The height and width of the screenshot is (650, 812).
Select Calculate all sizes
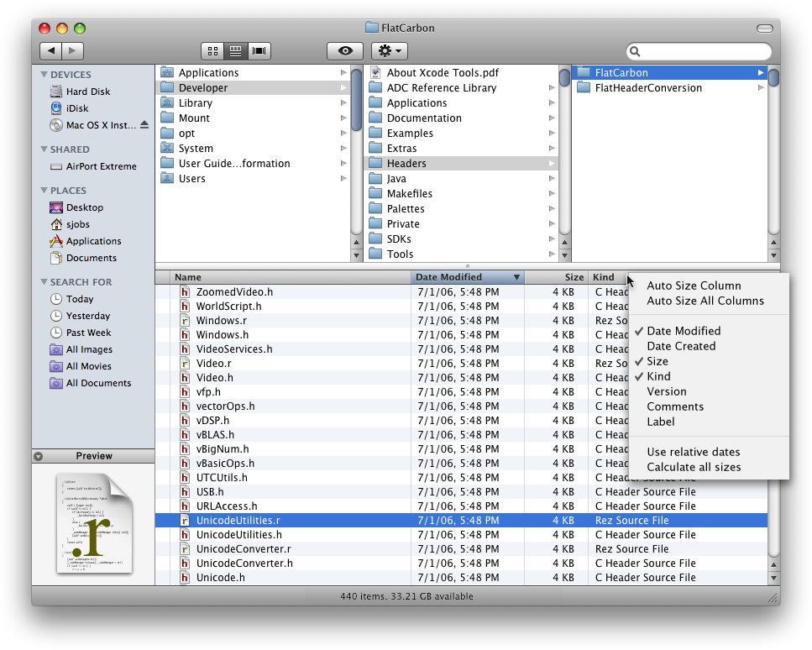(x=694, y=467)
